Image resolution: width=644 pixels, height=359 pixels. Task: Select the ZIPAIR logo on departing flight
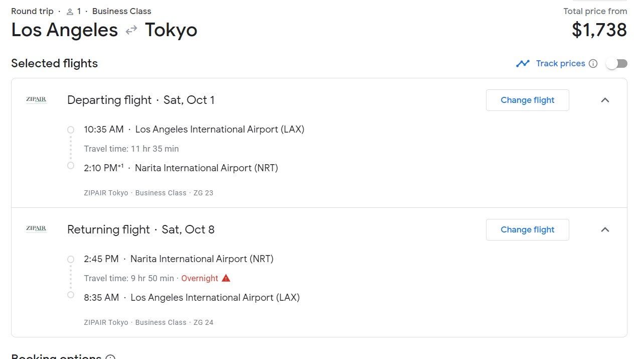pyautogui.click(x=36, y=99)
